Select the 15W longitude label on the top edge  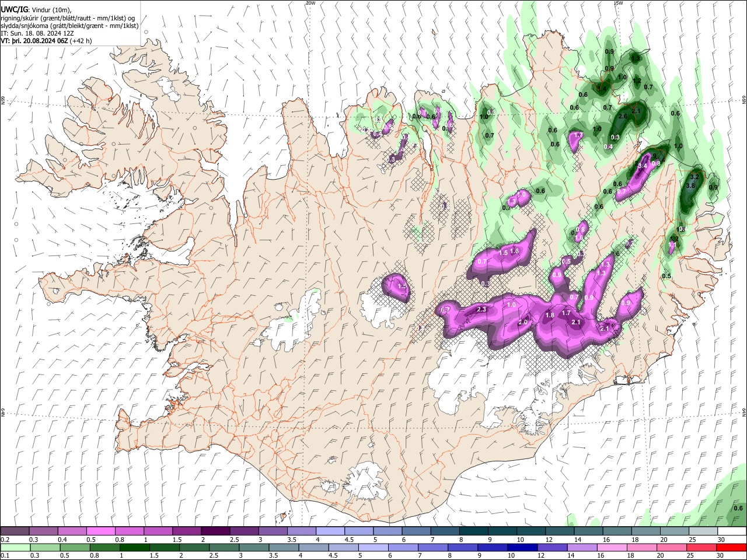(x=618, y=3)
